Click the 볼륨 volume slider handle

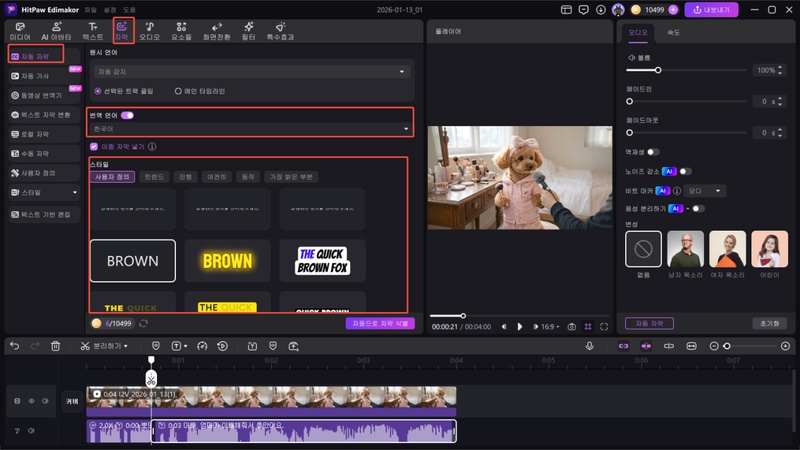coord(658,70)
